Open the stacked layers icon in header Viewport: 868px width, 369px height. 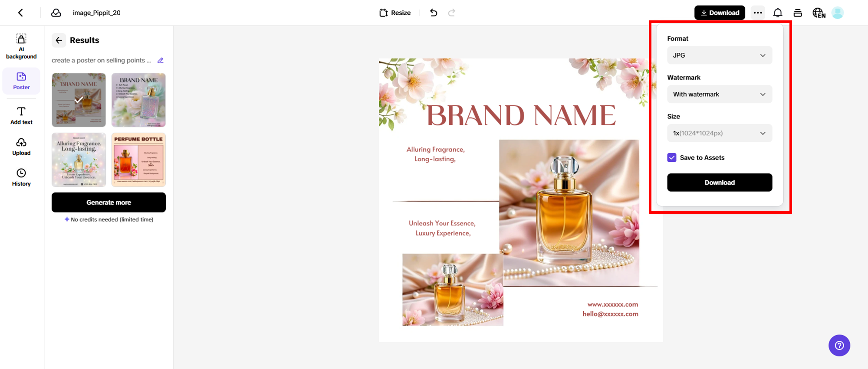coord(798,13)
